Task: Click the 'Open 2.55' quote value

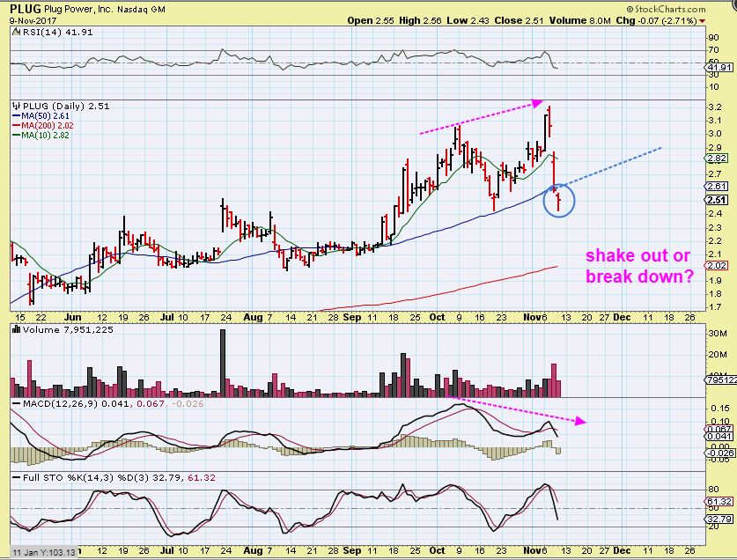Action: 371,20
